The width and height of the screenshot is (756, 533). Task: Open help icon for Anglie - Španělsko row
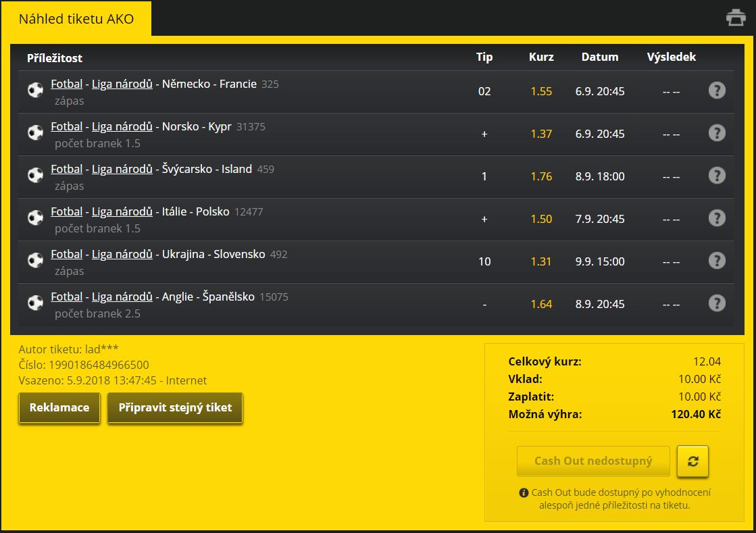(717, 303)
